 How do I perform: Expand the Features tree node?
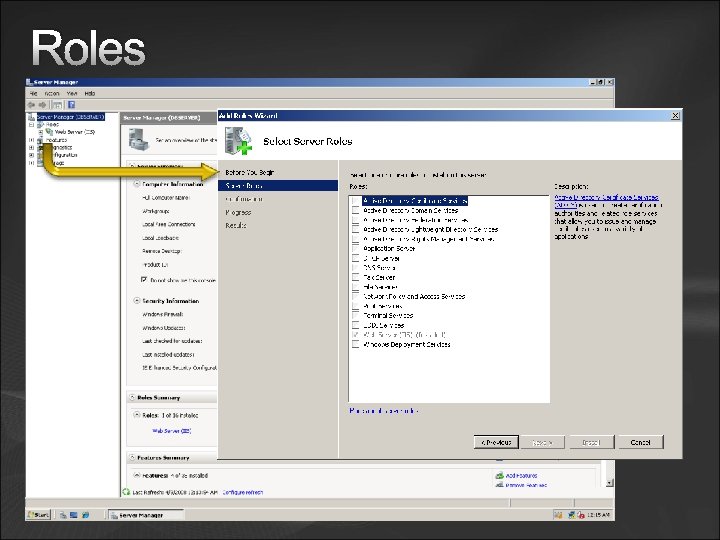point(31,140)
